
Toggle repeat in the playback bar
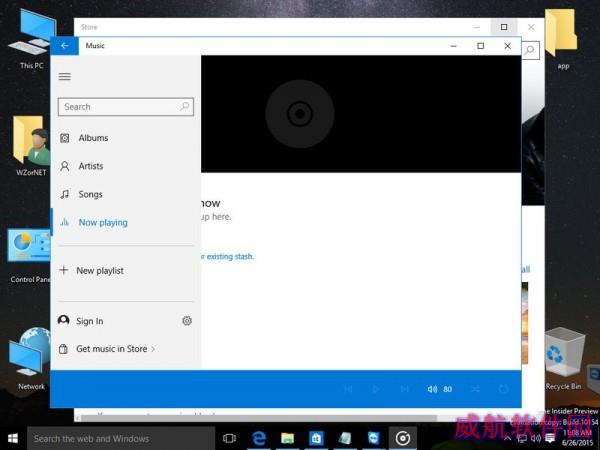click(x=504, y=389)
